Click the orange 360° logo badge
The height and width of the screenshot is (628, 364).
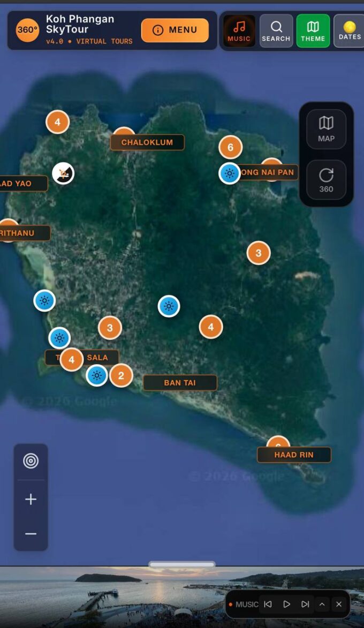27,30
